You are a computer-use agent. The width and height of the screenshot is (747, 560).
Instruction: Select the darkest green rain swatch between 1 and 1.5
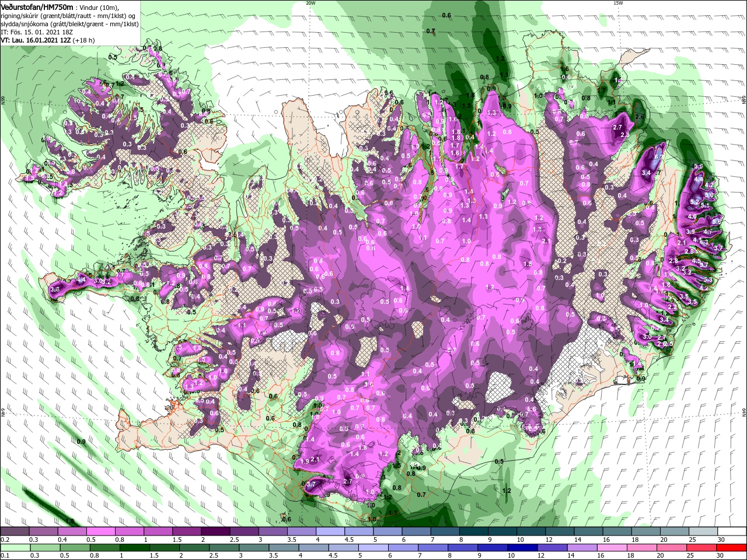(x=135, y=548)
